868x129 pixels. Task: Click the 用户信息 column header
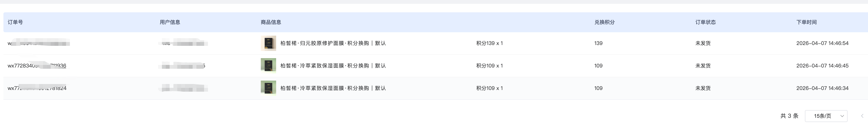coord(170,22)
